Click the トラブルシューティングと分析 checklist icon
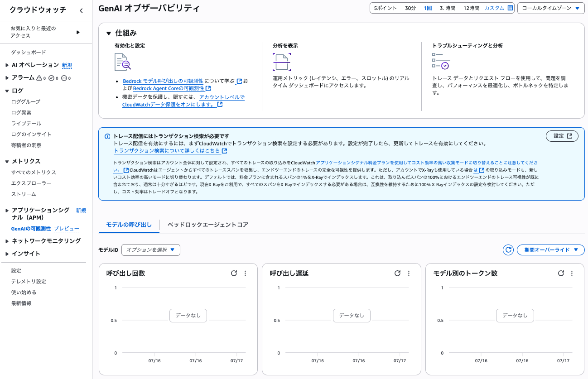The width and height of the screenshot is (588, 379). [441, 61]
